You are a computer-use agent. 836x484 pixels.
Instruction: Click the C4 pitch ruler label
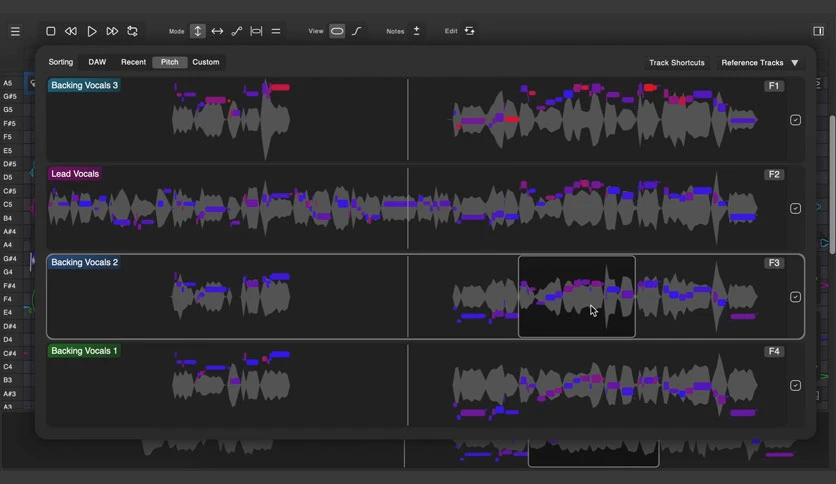coord(7,367)
